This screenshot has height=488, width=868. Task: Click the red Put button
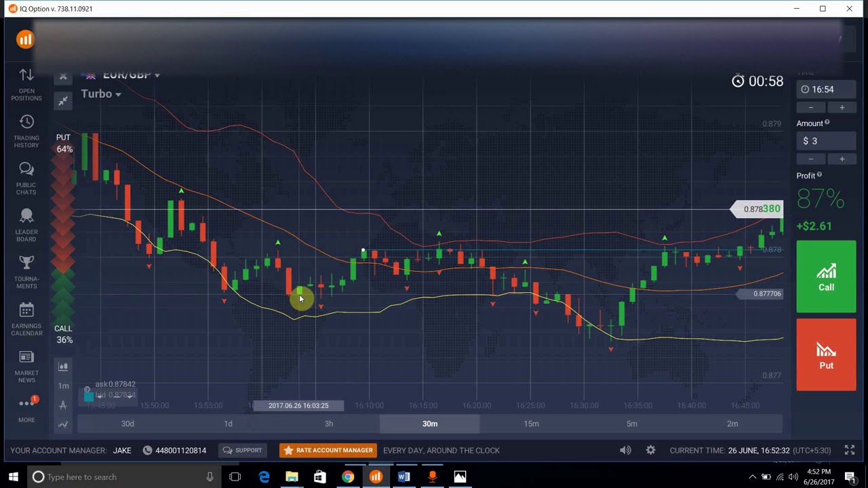pos(826,354)
